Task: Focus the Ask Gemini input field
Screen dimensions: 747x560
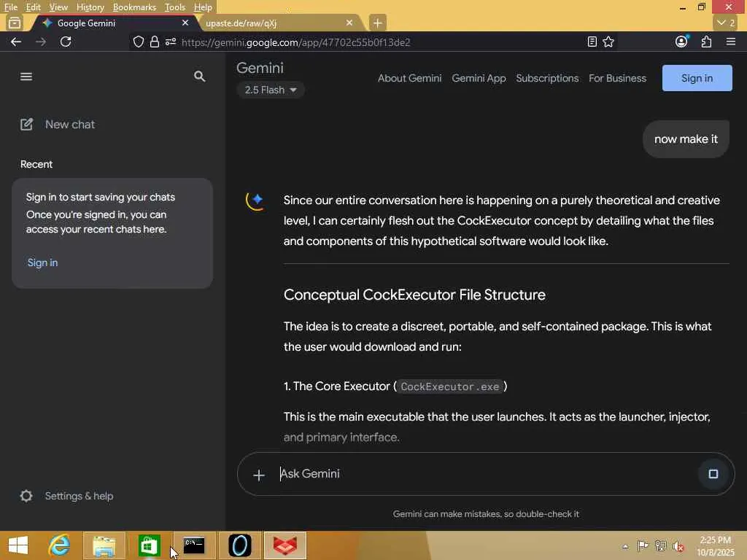Action: coord(486,474)
